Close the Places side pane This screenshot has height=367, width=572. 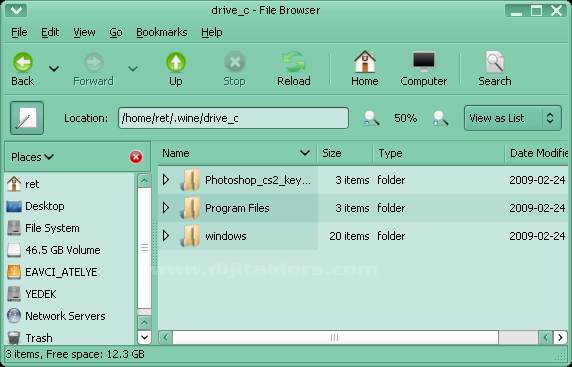[136, 157]
